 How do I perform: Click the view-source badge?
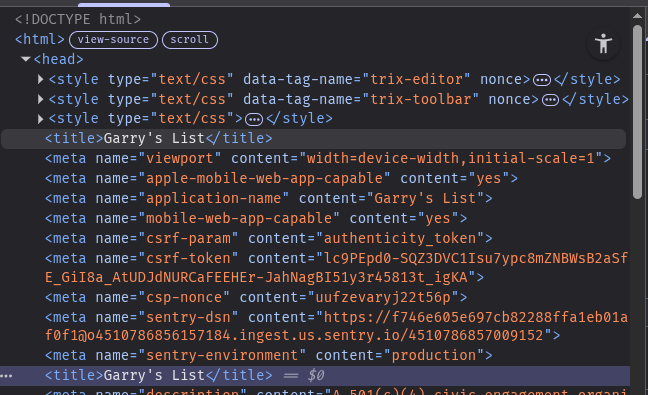pyautogui.click(x=113, y=40)
